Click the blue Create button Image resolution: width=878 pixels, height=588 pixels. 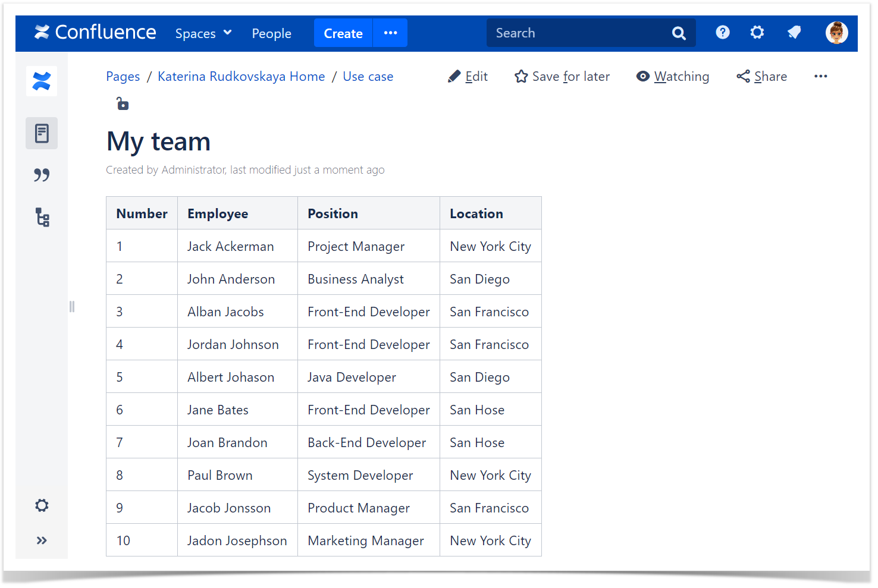(x=343, y=33)
